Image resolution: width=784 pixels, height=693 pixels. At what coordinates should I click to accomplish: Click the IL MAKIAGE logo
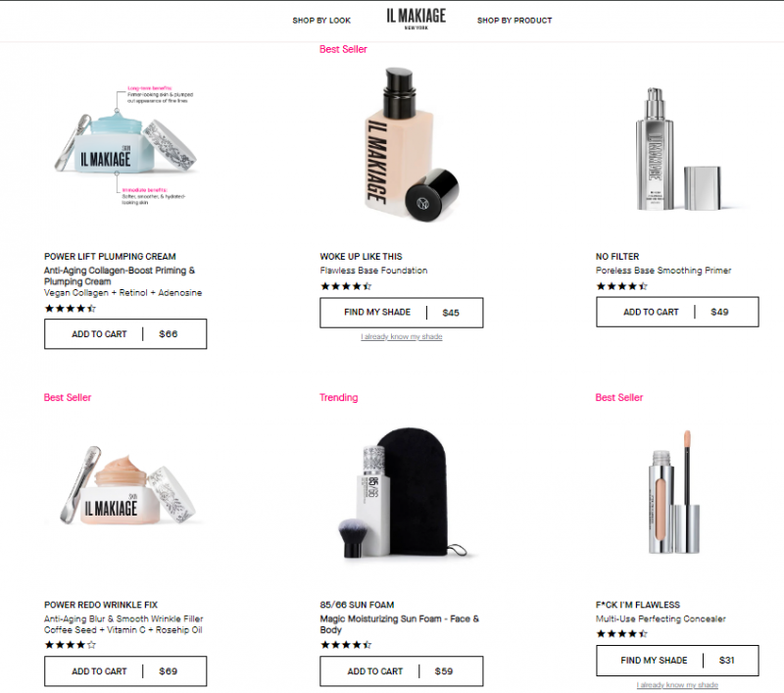tap(416, 19)
